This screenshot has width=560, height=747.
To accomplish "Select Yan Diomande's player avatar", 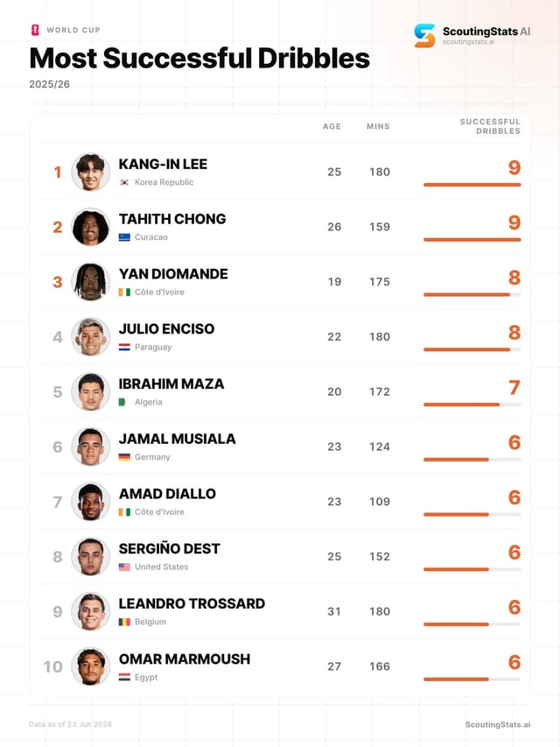I will tap(90, 282).
